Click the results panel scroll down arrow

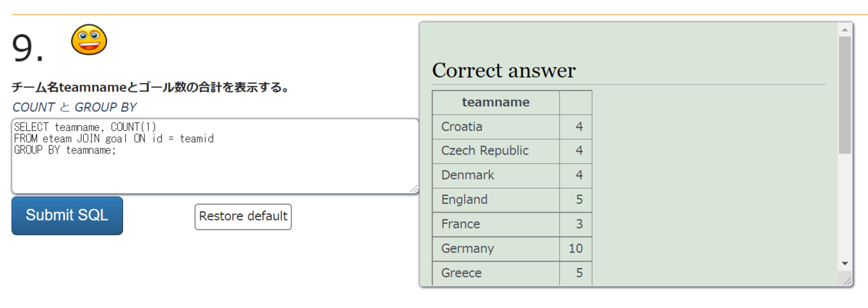point(844,263)
